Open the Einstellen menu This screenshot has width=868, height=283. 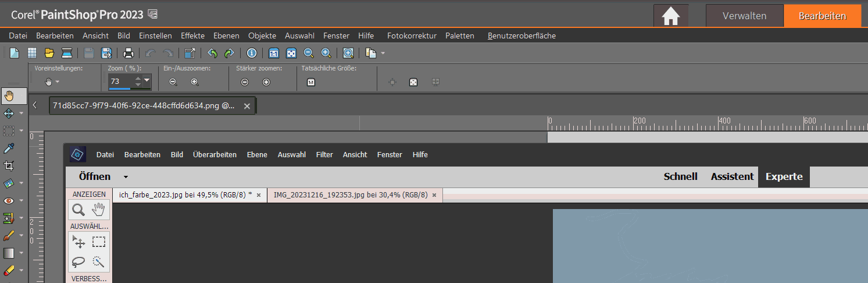155,36
